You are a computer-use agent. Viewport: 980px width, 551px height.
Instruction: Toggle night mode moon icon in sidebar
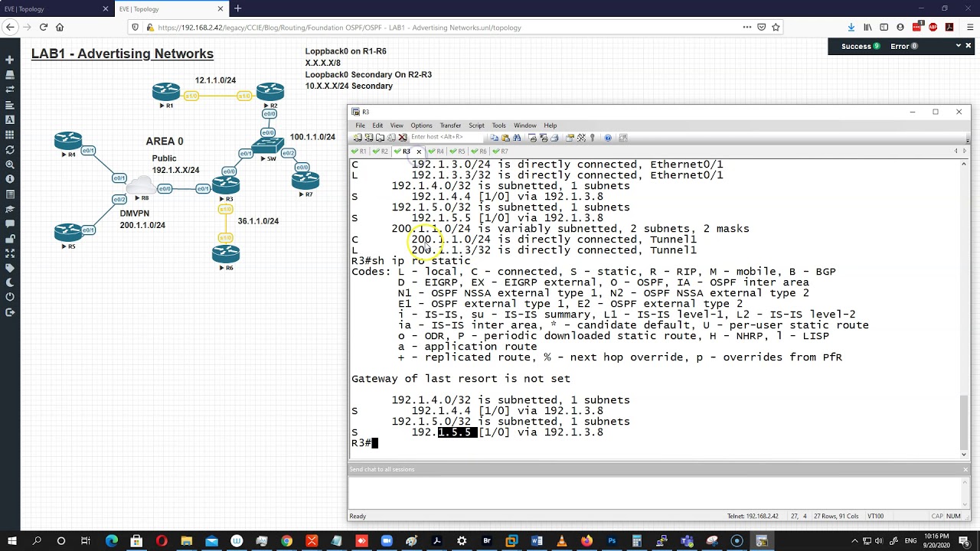point(9,283)
